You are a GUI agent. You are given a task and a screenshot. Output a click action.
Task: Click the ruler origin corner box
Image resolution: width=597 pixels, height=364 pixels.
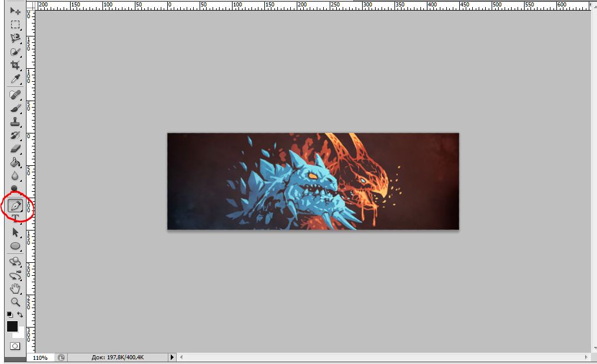click(x=31, y=6)
